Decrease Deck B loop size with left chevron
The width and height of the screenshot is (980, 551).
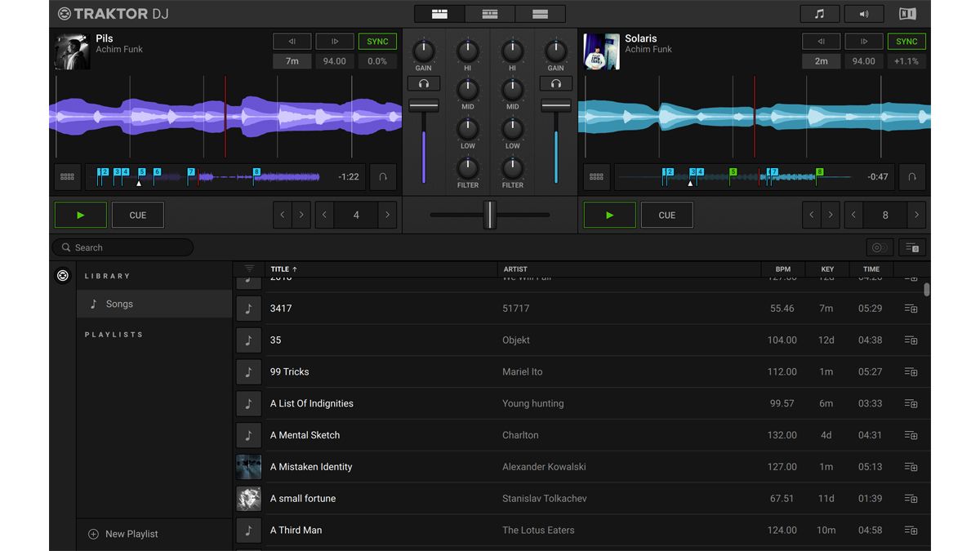click(x=853, y=215)
